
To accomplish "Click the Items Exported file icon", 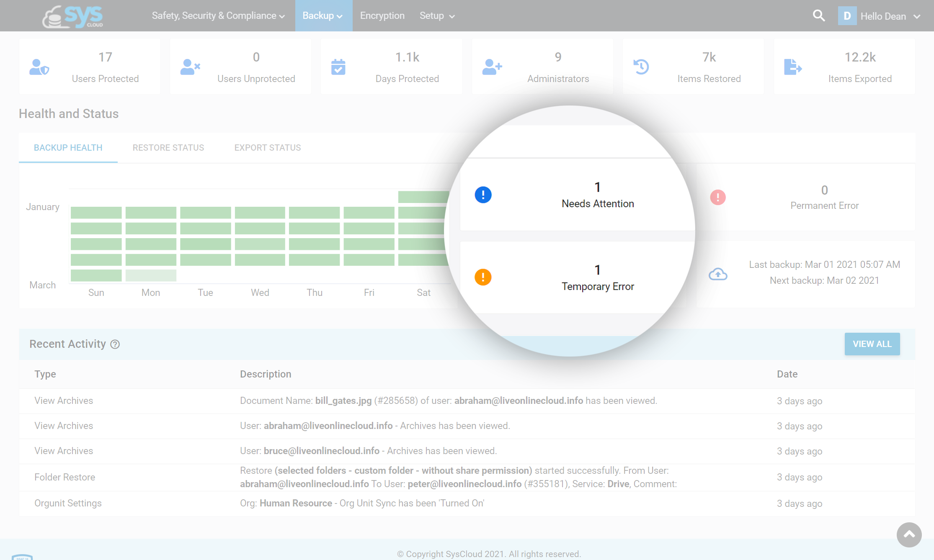I will click(792, 67).
